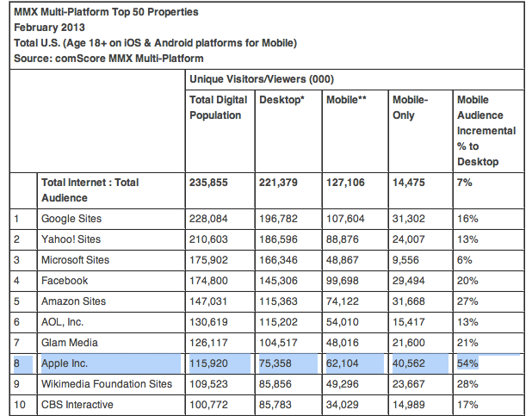Select mobile-only total value 14,475
This screenshot has height=416, width=532.
pyautogui.click(x=409, y=183)
